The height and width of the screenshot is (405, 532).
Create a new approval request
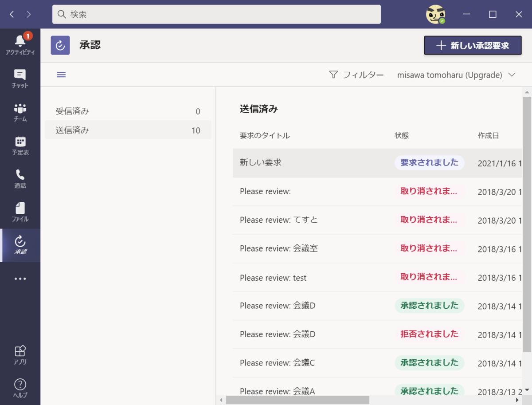pyautogui.click(x=473, y=45)
